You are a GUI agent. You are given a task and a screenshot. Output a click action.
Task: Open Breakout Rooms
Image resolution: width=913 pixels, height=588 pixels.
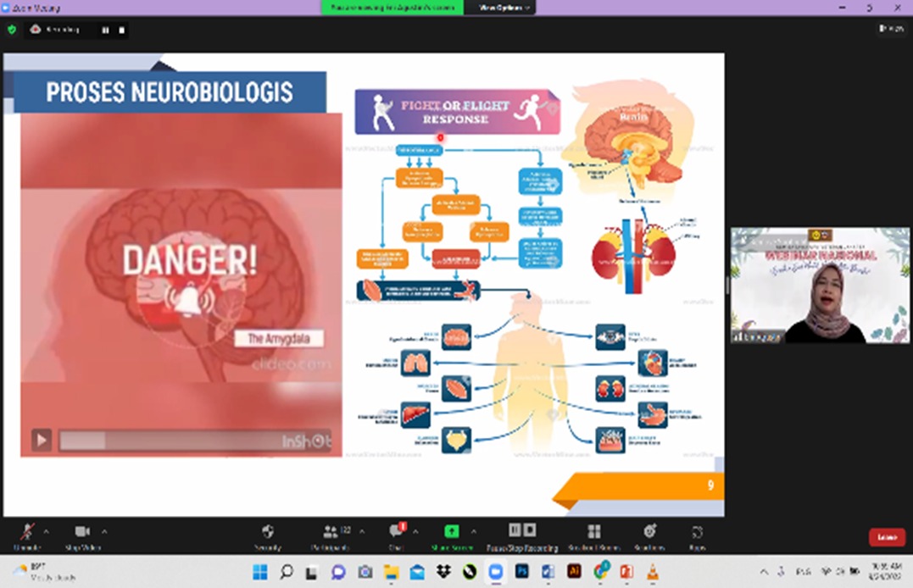[x=593, y=535]
